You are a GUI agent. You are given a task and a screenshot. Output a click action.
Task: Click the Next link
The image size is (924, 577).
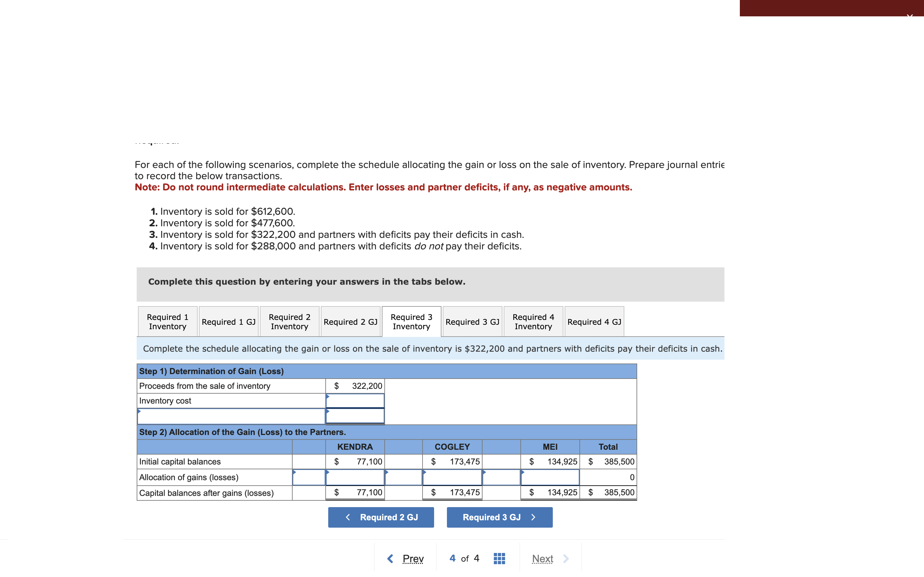tap(542, 559)
